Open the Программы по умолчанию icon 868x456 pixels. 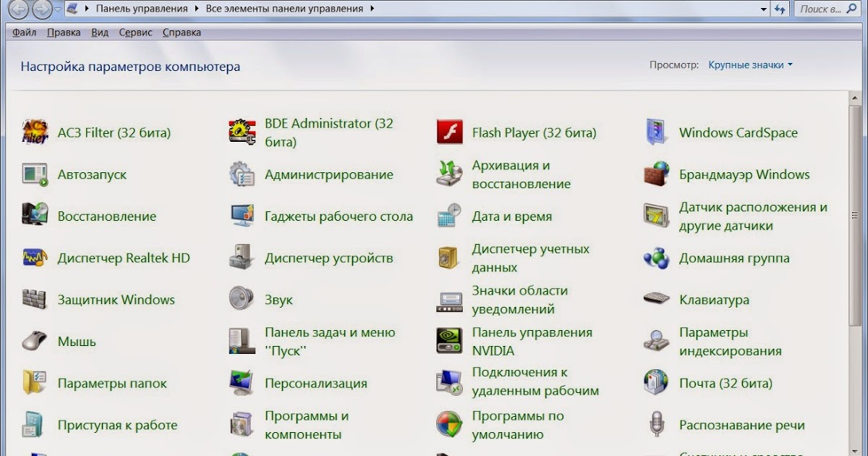click(449, 425)
